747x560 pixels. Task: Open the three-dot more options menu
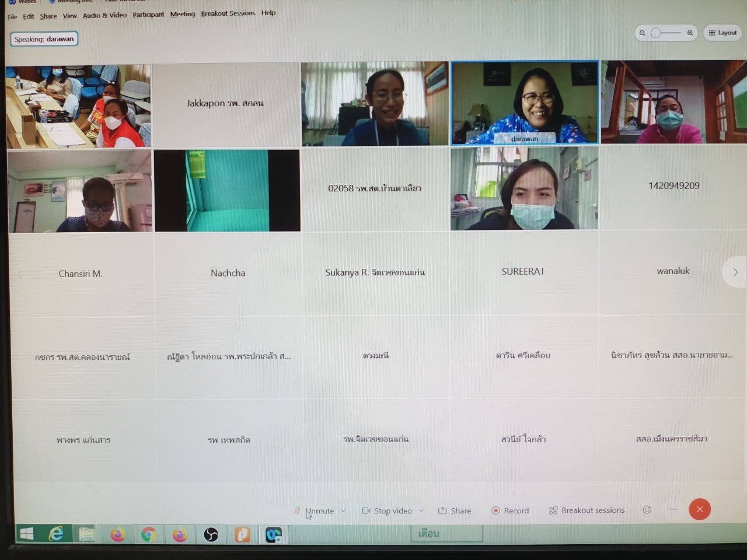[x=673, y=510]
